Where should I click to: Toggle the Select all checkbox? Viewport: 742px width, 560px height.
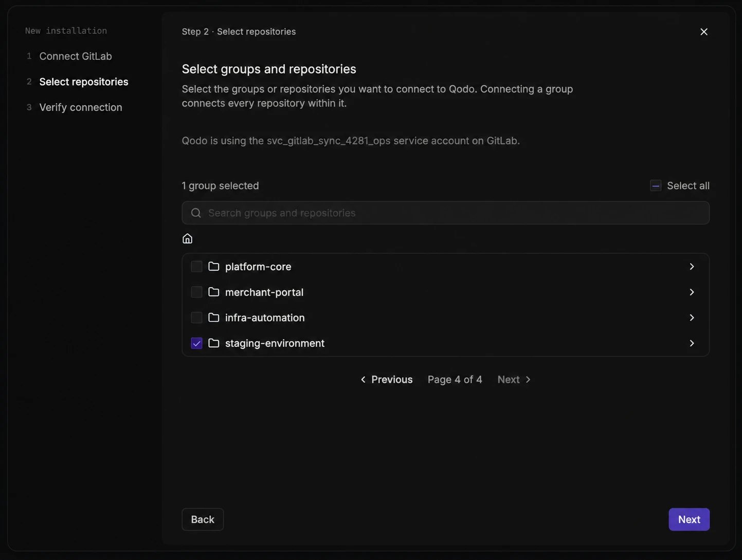pos(656,185)
